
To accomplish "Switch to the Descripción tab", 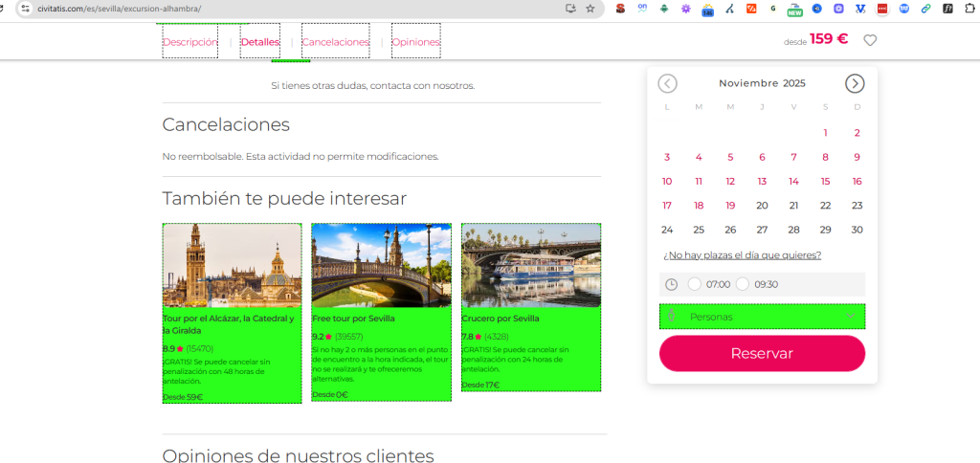I will [x=190, y=42].
